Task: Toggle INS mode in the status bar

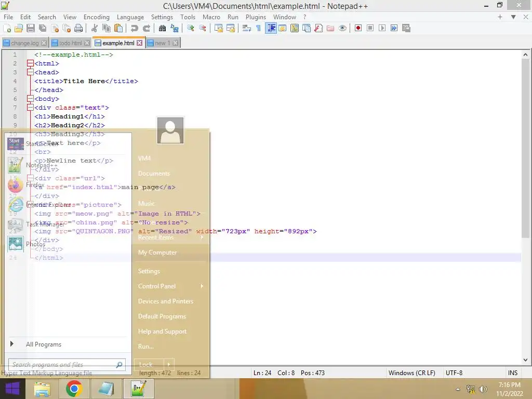Action: point(513,373)
